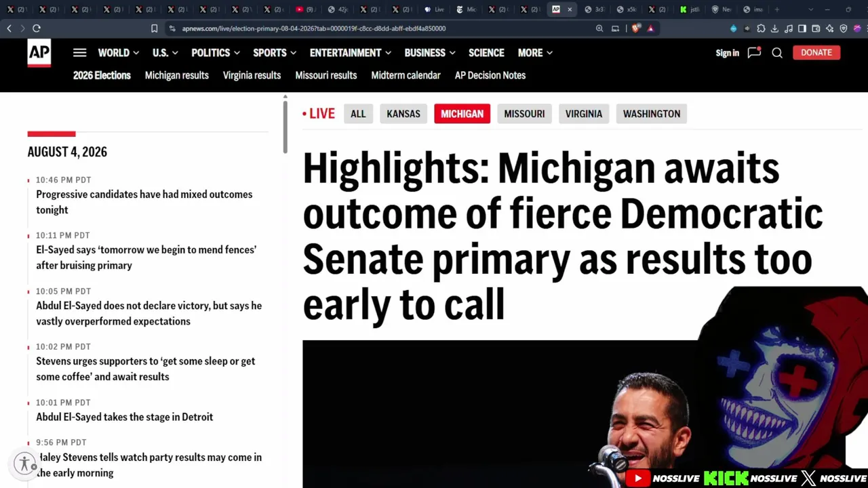Click the blue droplet extension icon

pos(733,28)
